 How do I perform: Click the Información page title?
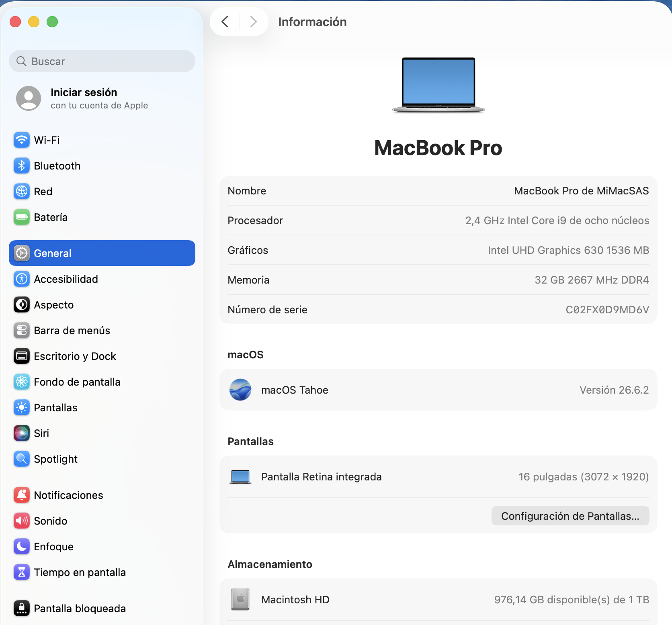[x=312, y=22]
